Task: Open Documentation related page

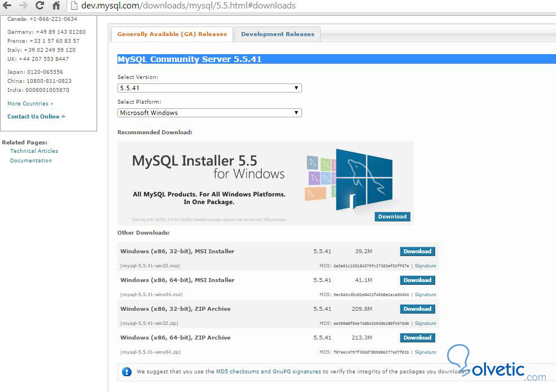Action: [31, 161]
